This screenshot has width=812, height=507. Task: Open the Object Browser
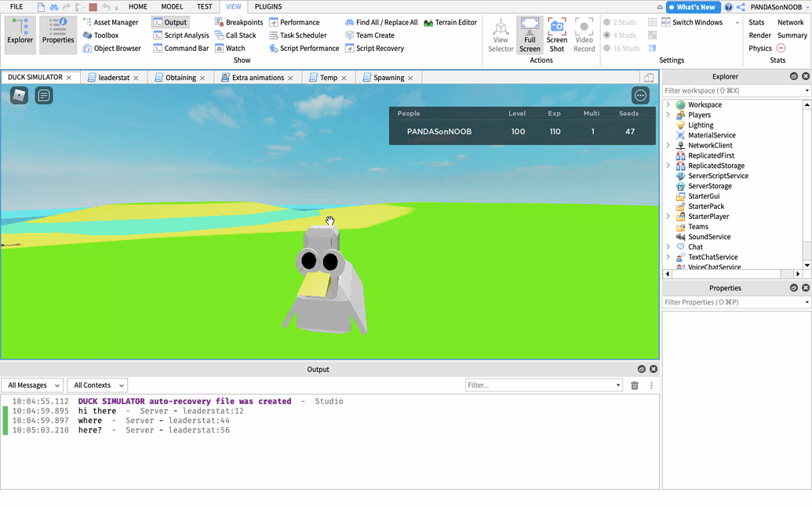[112, 48]
